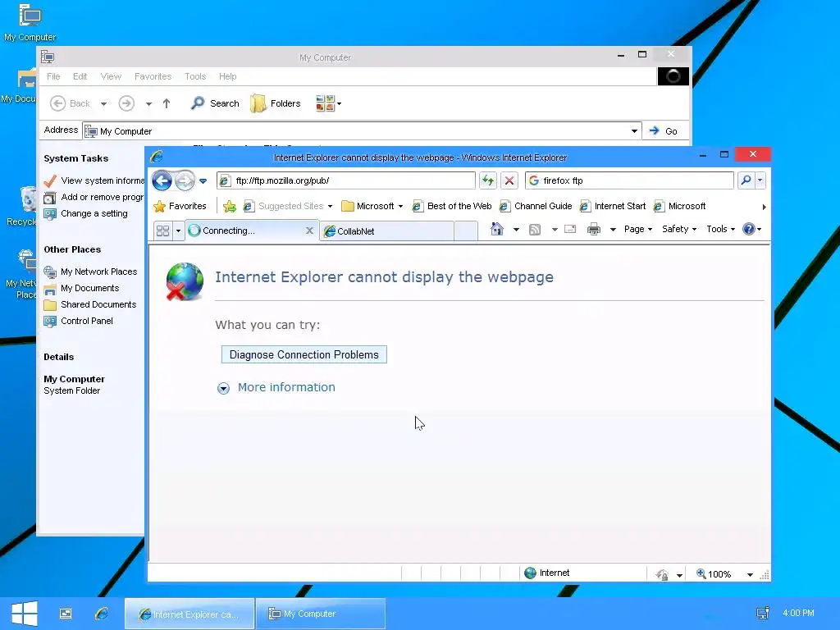
Task: Launch Internet Explorer quick launch icon
Action: (x=101, y=614)
